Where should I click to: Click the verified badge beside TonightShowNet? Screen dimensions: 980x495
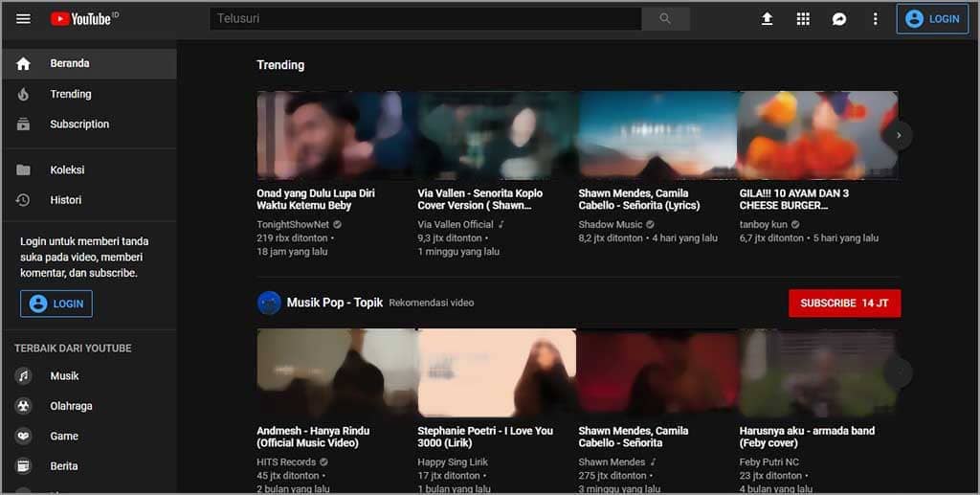click(338, 224)
